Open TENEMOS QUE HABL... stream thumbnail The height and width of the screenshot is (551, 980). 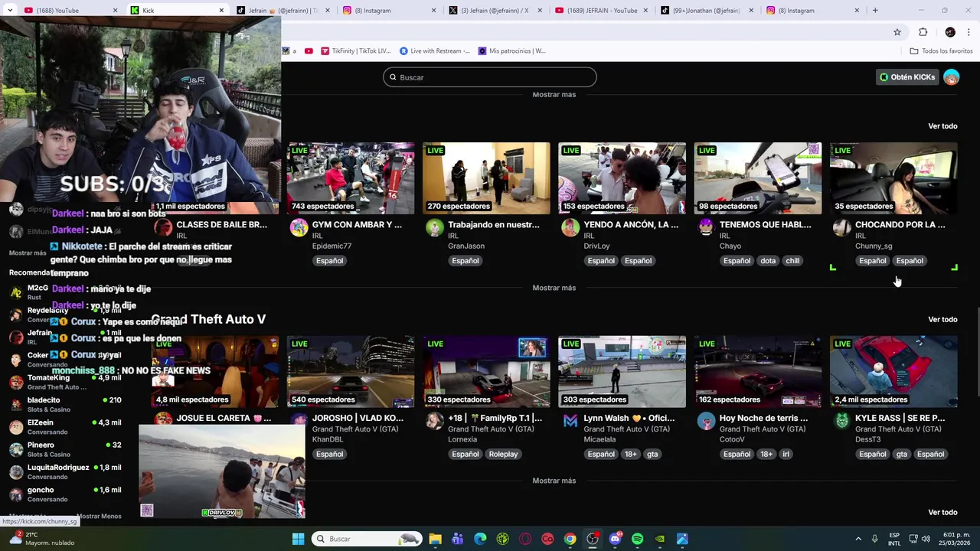(x=758, y=178)
